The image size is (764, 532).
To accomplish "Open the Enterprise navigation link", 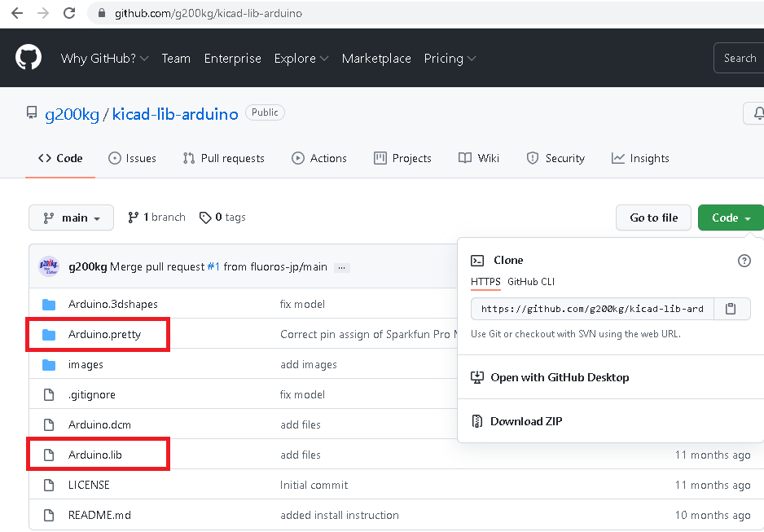I will click(x=232, y=59).
